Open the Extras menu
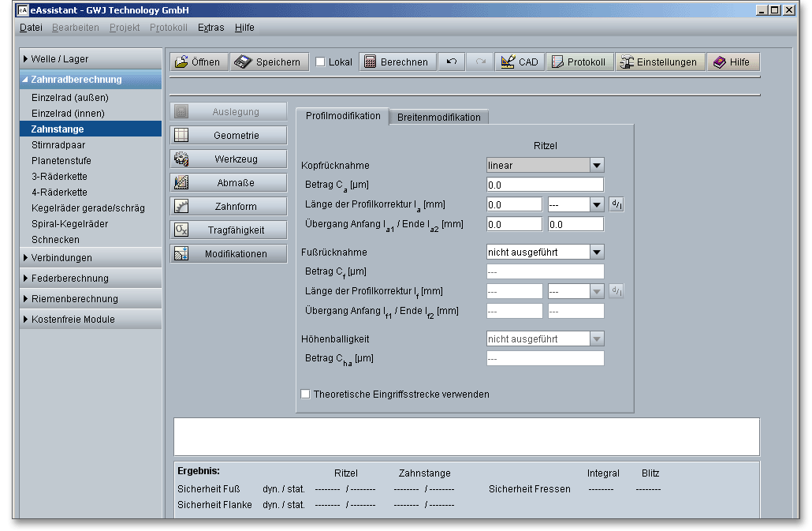The height and width of the screenshot is (531, 812). coord(210,28)
